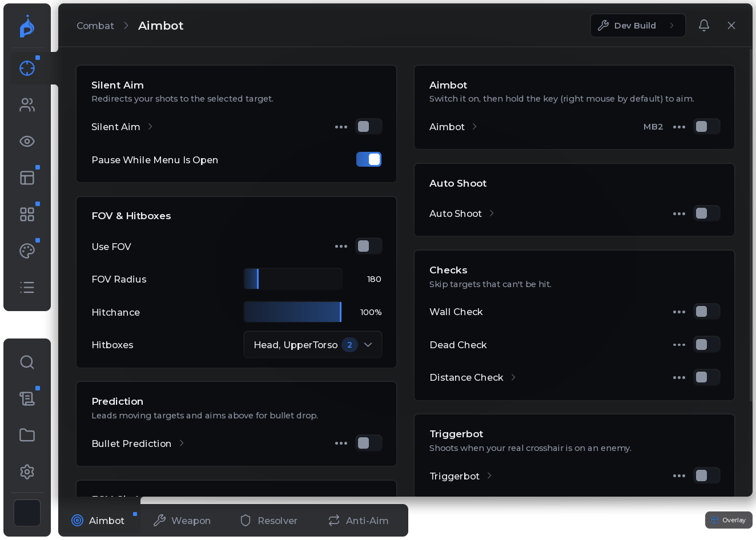The width and height of the screenshot is (756, 540).
Task: Open the grid modules sidebar icon
Action: tap(27, 214)
